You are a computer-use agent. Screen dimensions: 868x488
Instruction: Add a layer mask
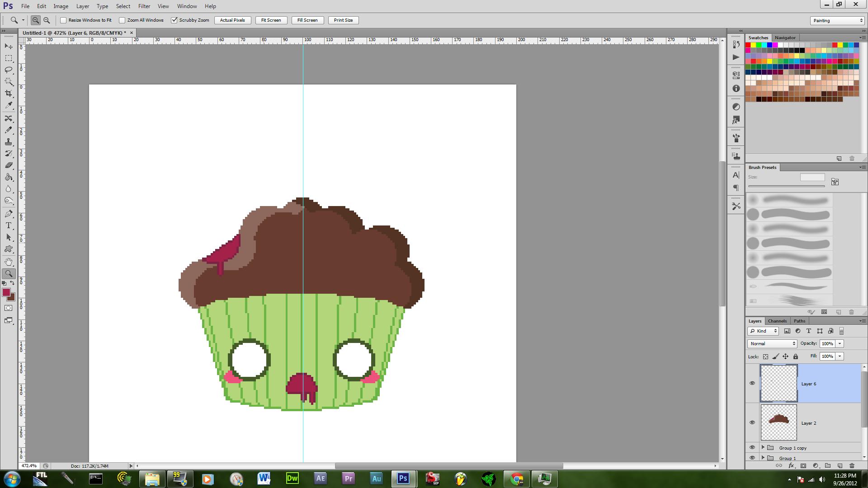coord(803,465)
